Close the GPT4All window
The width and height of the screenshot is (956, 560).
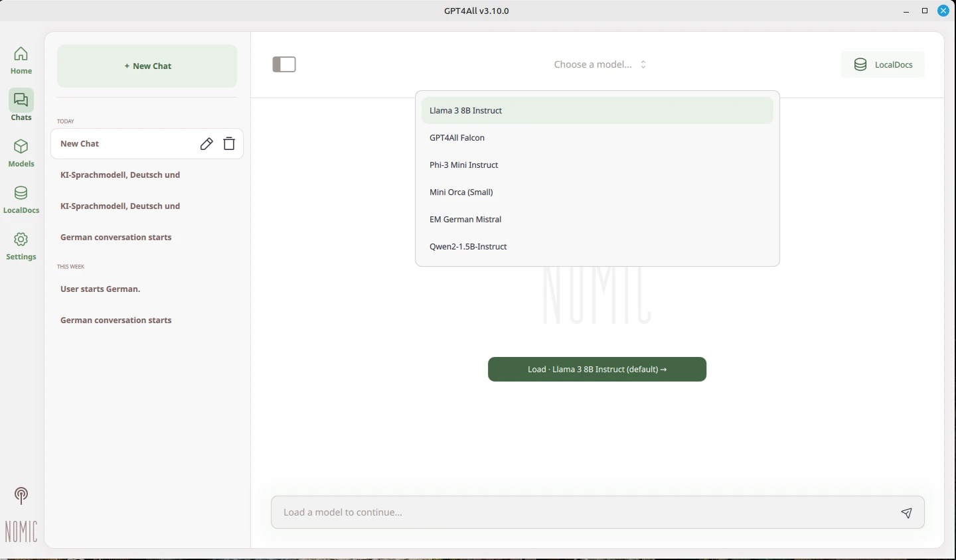click(x=943, y=11)
